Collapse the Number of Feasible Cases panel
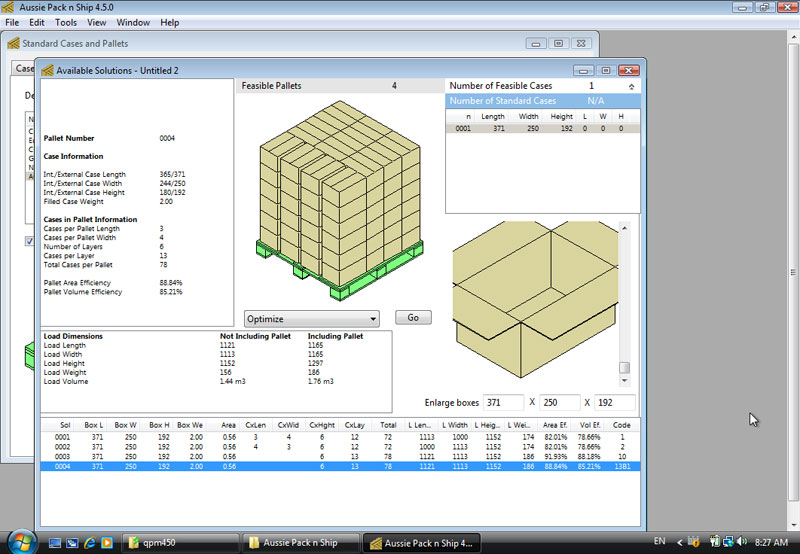This screenshot has height=554, width=800. [x=632, y=87]
